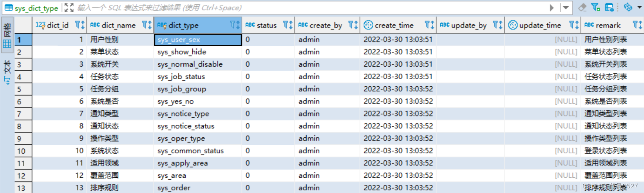Select the sys_common_status cell
Viewport: 644px width, 193px height.
[198, 151]
